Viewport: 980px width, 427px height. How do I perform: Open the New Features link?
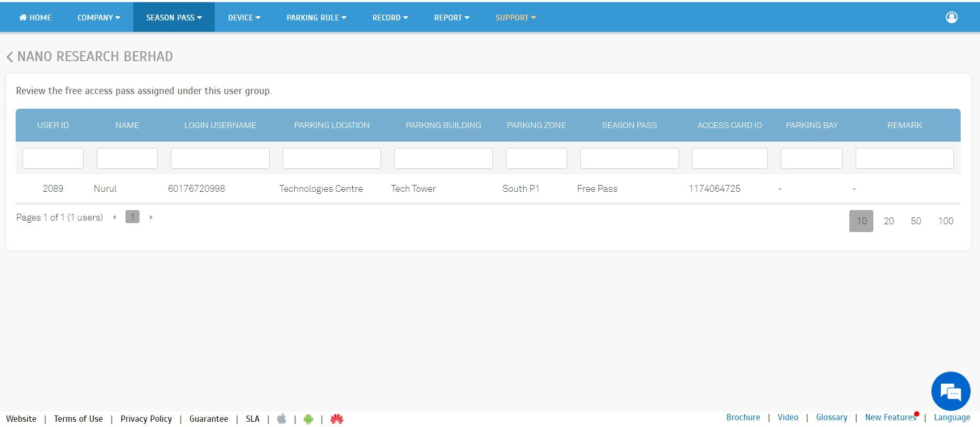(x=890, y=417)
